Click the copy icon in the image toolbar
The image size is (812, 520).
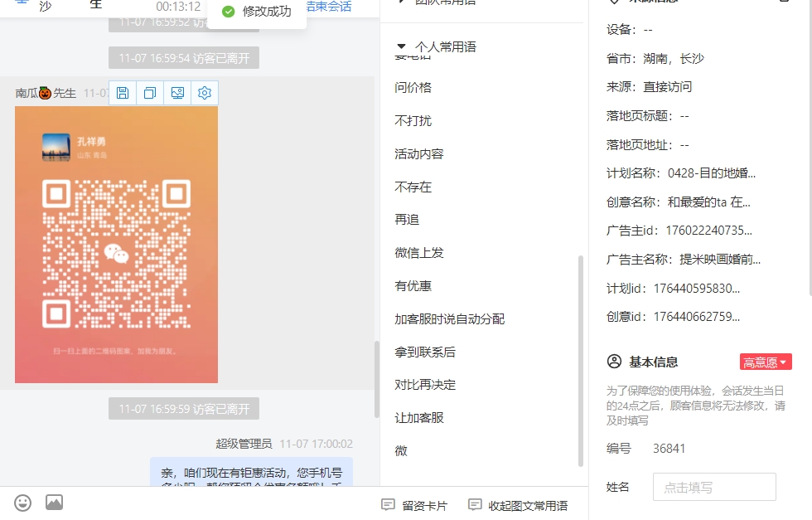(x=150, y=93)
